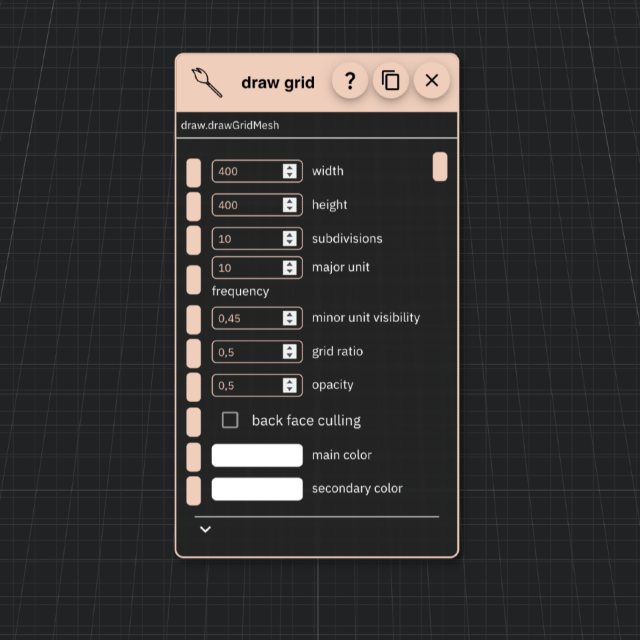Click the draw.drawGridMesh label
Viewport: 640px width, 640px height.
point(230,125)
